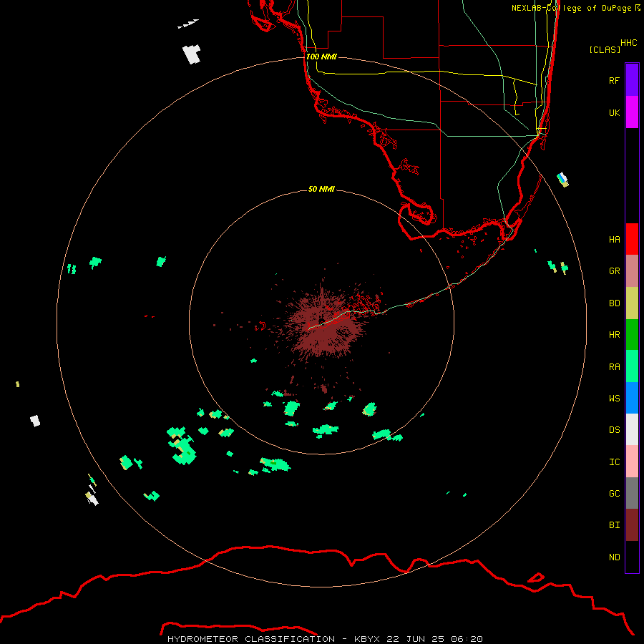The width and height of the screenshot is (644, 644).
Task: Click the BD legend label
Action: tap(614, 303)
